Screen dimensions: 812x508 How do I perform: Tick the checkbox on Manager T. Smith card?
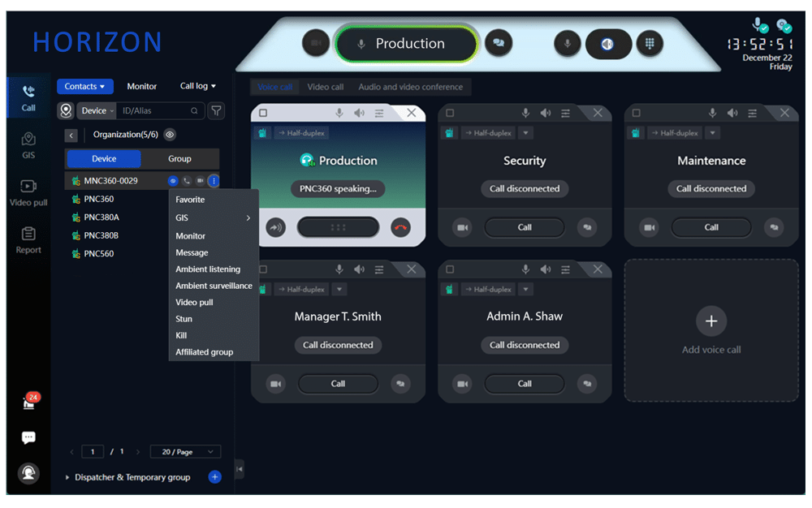click(263, 269)
